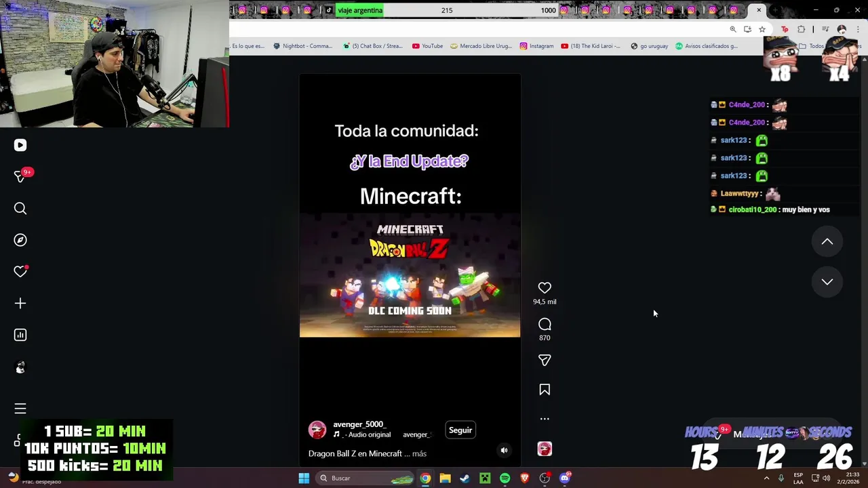Screen dimensions: 868x488
Task: Click avenger_5000_ avatar picture
Action: tap(317, 430)
